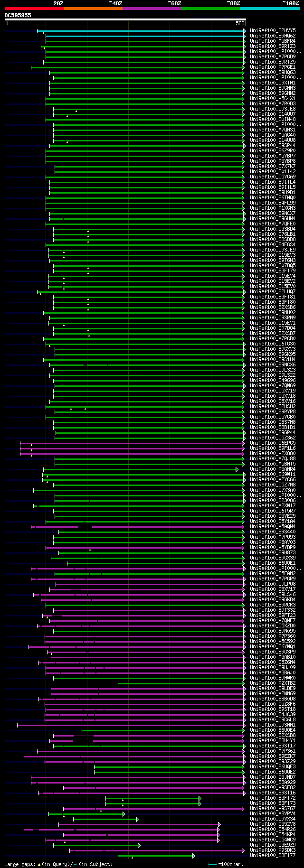The width and height of the screenshot is (304, 868).
Task: Click the UniRef100_Q9SHM1 entry
Action: [x=273, y=725]
